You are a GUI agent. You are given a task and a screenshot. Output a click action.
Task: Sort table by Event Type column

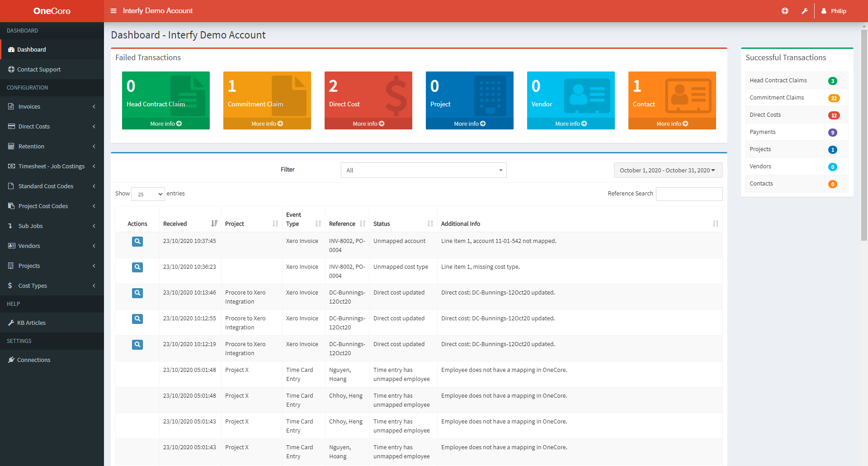[x=303, y=219]
